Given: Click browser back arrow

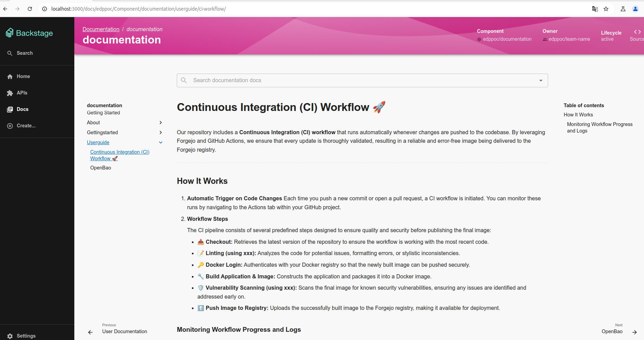Looking at the screenshot, I should point(5,9).
